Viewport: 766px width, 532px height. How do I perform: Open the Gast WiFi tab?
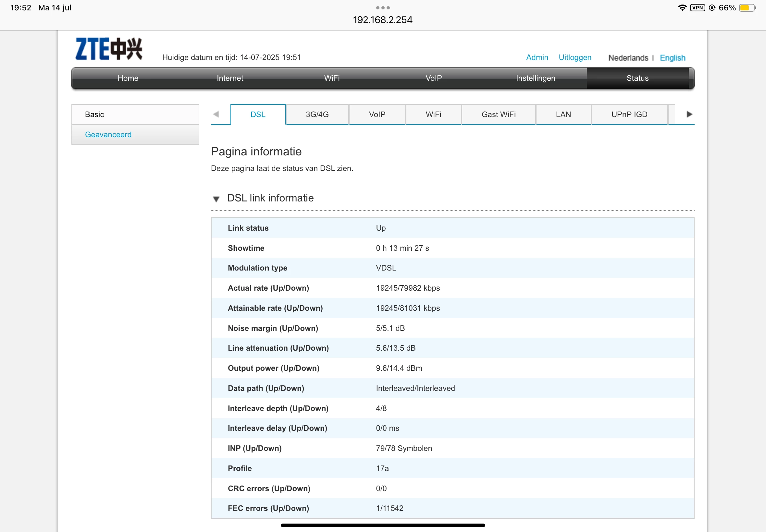click(x=498, y=115)
